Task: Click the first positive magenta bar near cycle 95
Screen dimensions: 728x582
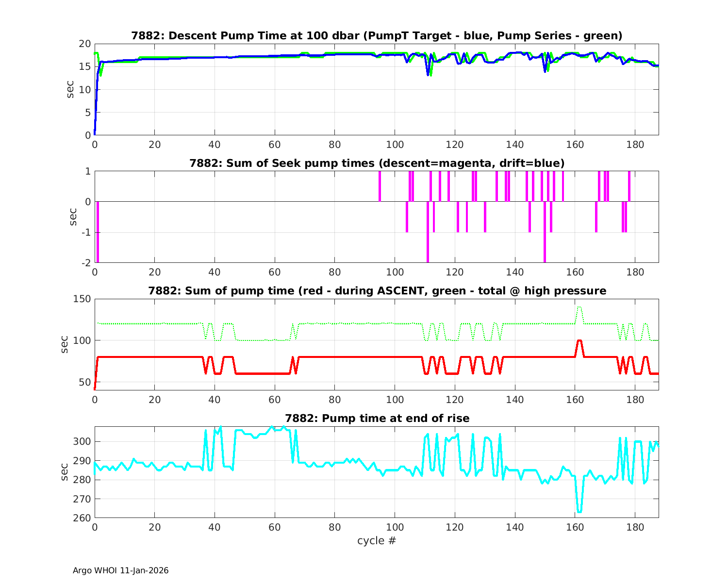Action: (x=380, y=186)
